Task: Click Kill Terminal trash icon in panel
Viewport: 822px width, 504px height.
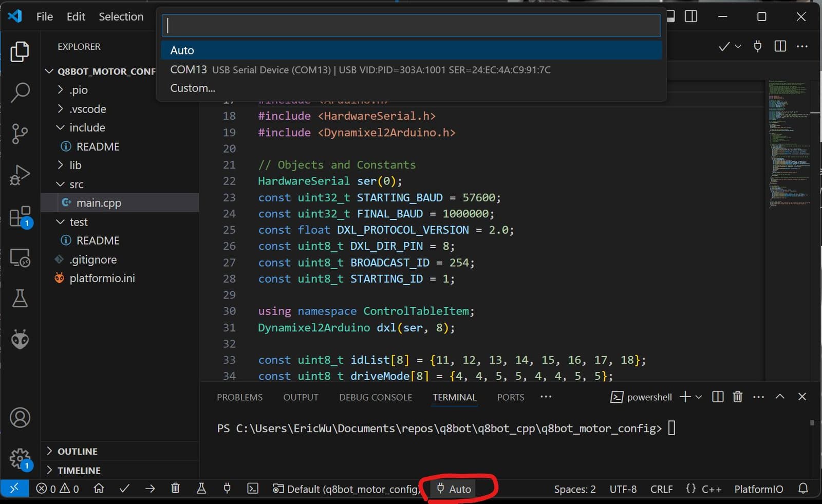Action: pos(737,397)
